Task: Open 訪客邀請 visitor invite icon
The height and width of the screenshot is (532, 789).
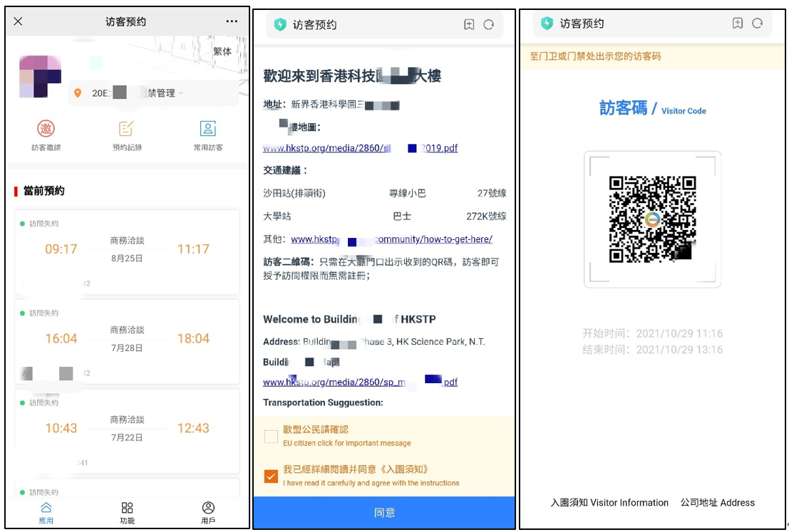Action: [46, 135]
